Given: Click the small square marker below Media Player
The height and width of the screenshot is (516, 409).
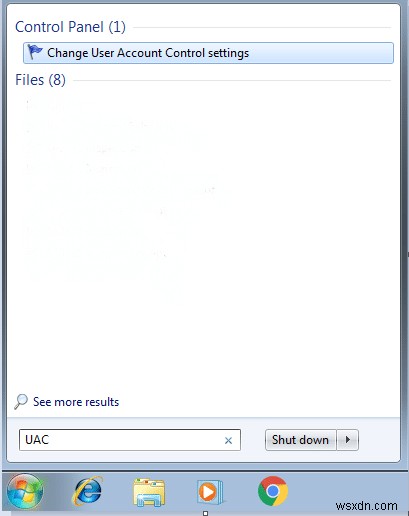Looking at the screenshot, I should pyautogui.click(x=206, y=513).
